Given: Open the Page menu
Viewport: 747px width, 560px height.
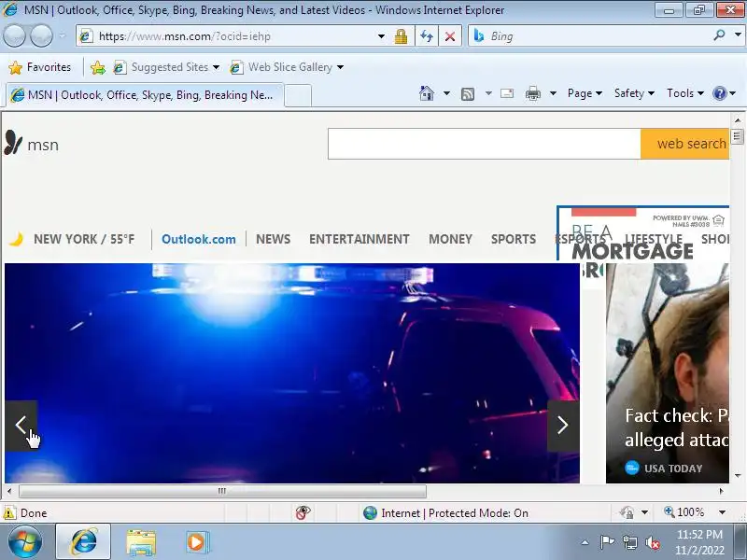Looking at the screenshot, I should (x=585, y=93).
